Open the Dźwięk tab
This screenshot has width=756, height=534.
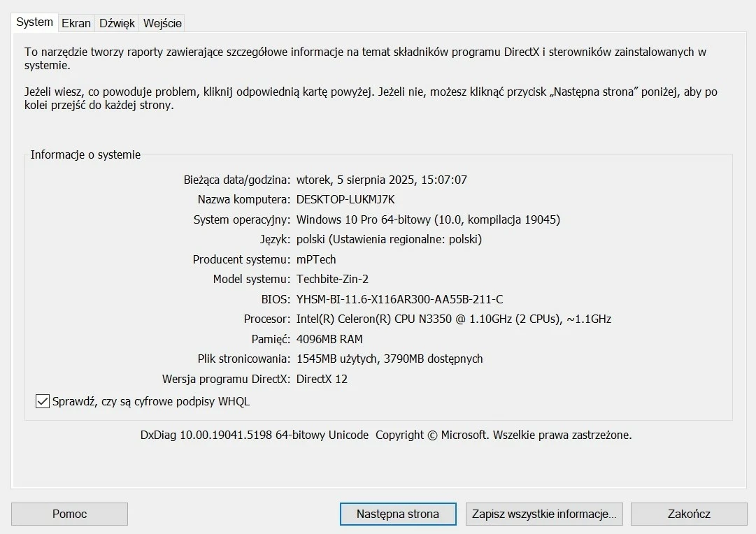[117, 23]
